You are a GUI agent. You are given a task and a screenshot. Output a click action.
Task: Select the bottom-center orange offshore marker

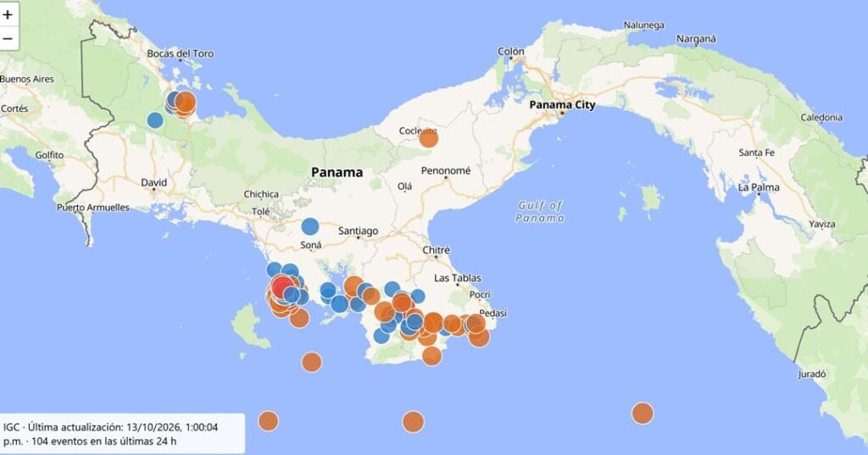coord(413,422)
